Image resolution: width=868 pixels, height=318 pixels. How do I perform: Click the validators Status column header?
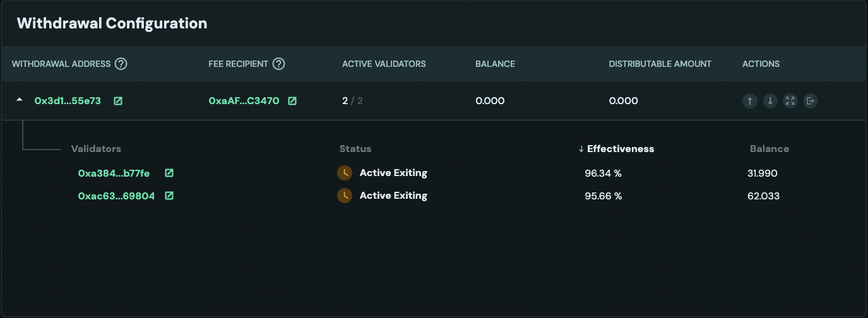(x=355, y=149)
